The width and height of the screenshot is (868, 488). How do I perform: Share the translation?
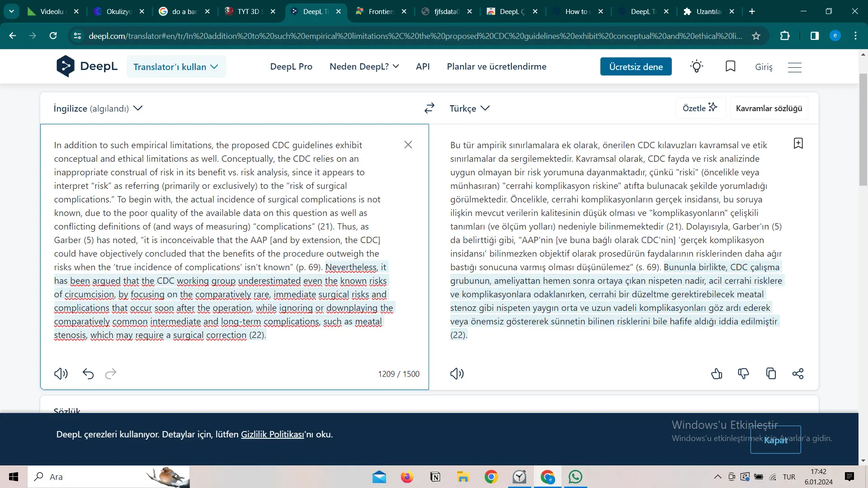pos(798,374)
